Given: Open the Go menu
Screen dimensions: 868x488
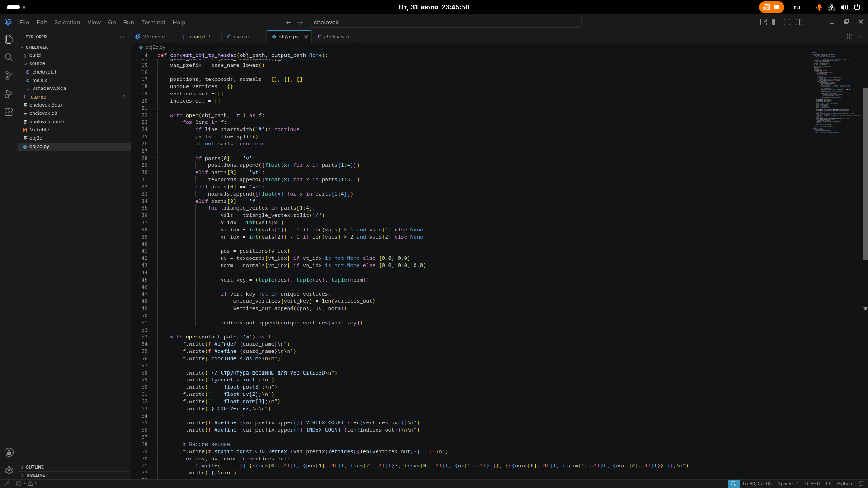Looking at the screenshot, I should (x=112, y=22).
